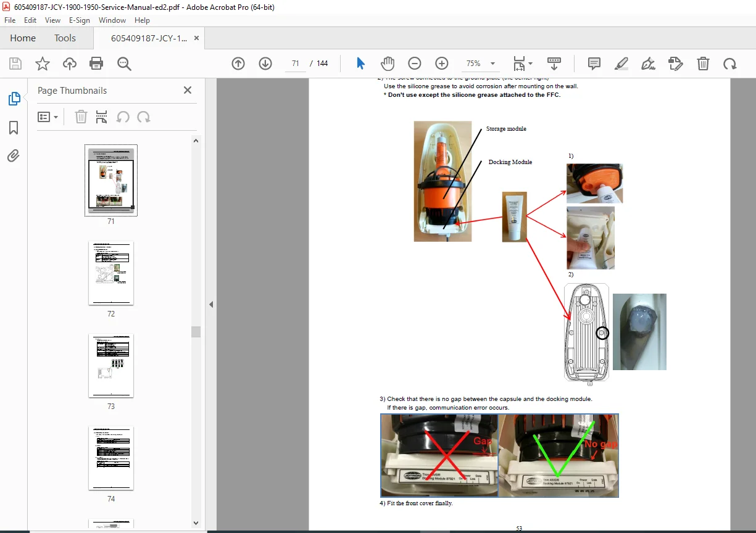Open the Edit PDF tool icon
The height and width of the screenshot is (533, 756).
pyautogui.click(x=676, y=64)
